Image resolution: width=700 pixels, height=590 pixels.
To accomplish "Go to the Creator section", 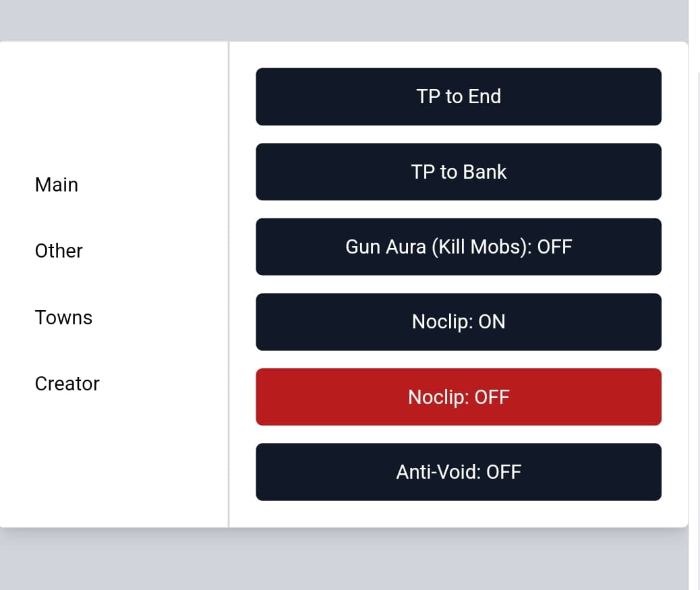I will [67, 384].
